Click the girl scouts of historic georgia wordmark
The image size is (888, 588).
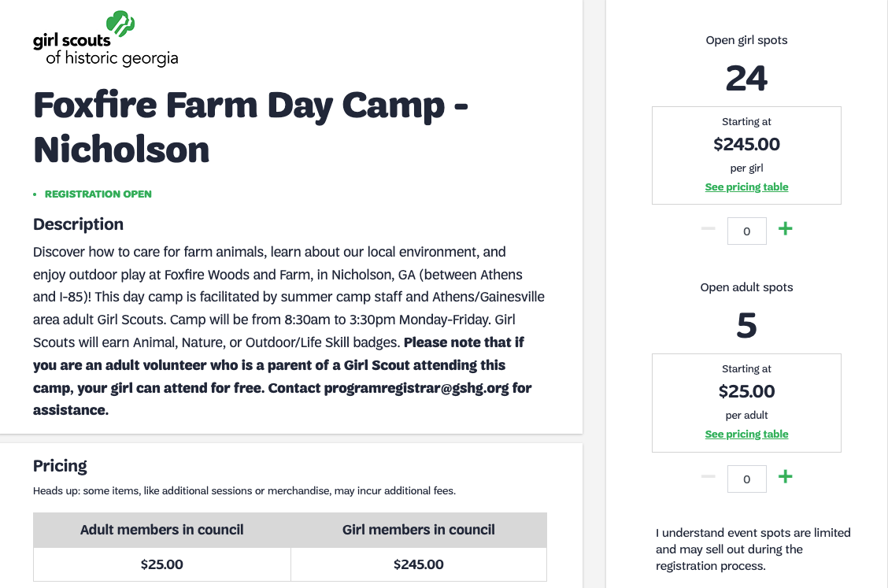tap(105, 50)
